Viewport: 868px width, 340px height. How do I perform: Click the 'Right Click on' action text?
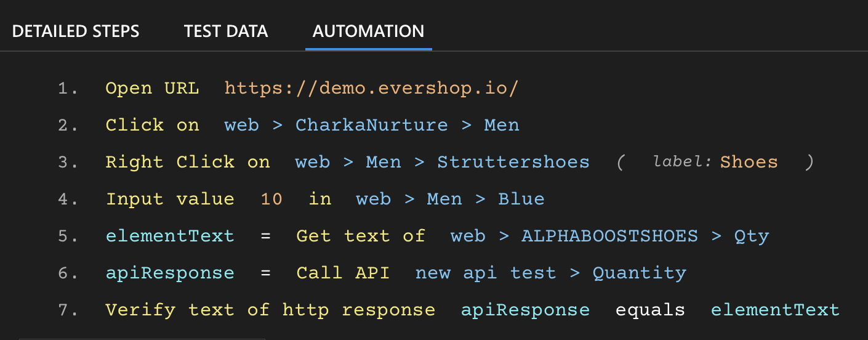click(188, 162)
